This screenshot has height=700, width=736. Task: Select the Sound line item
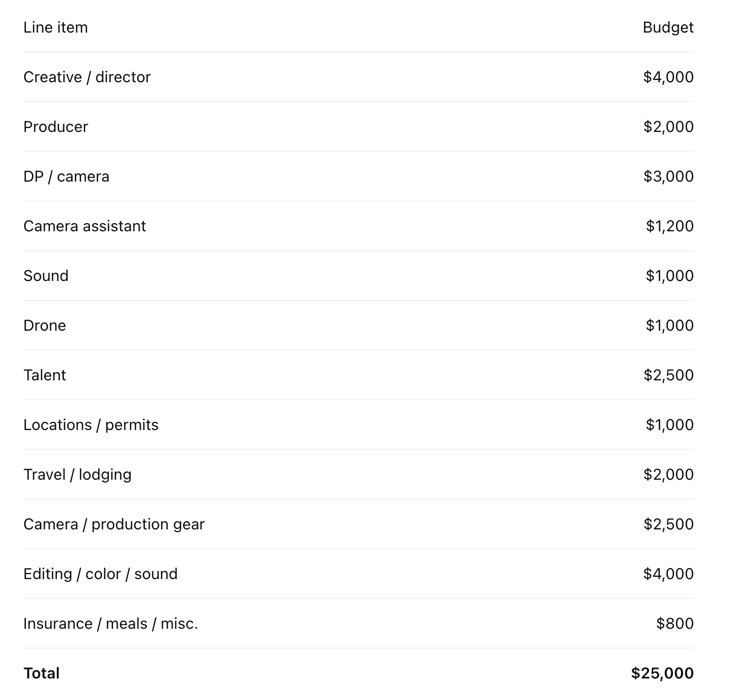(46, 276)
